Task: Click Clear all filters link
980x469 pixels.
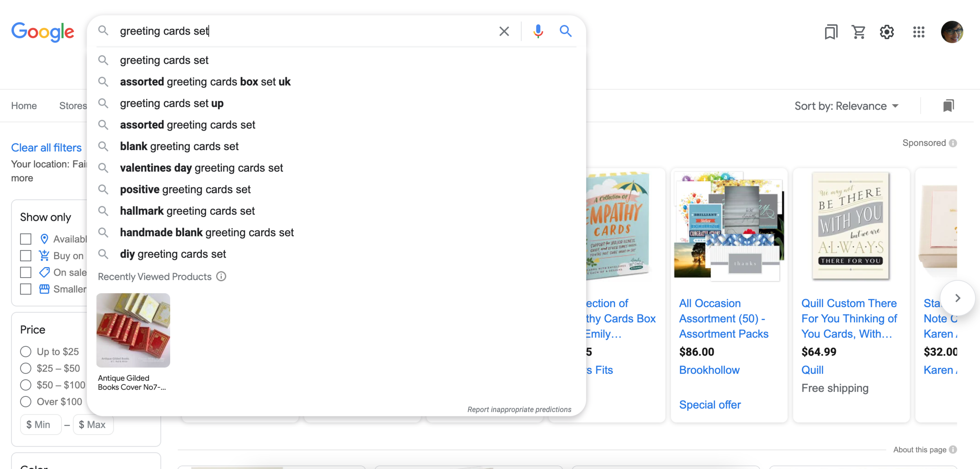Action: pyautogui.click(x=46, y=147)
